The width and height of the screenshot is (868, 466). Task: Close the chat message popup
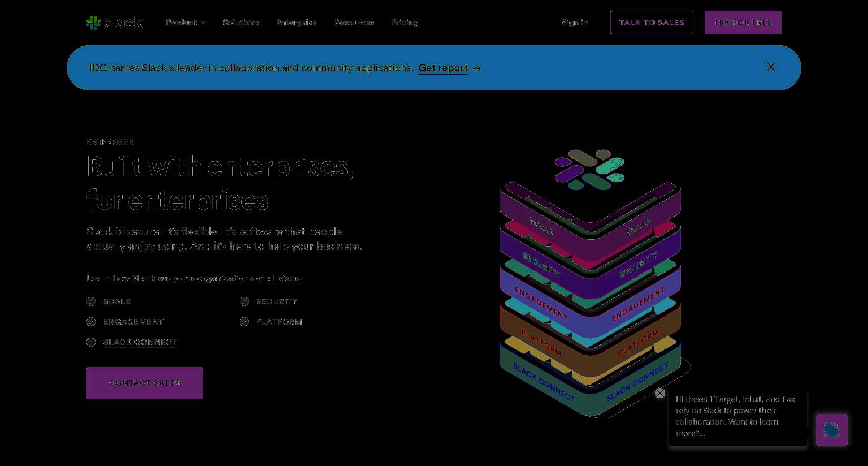660,393
